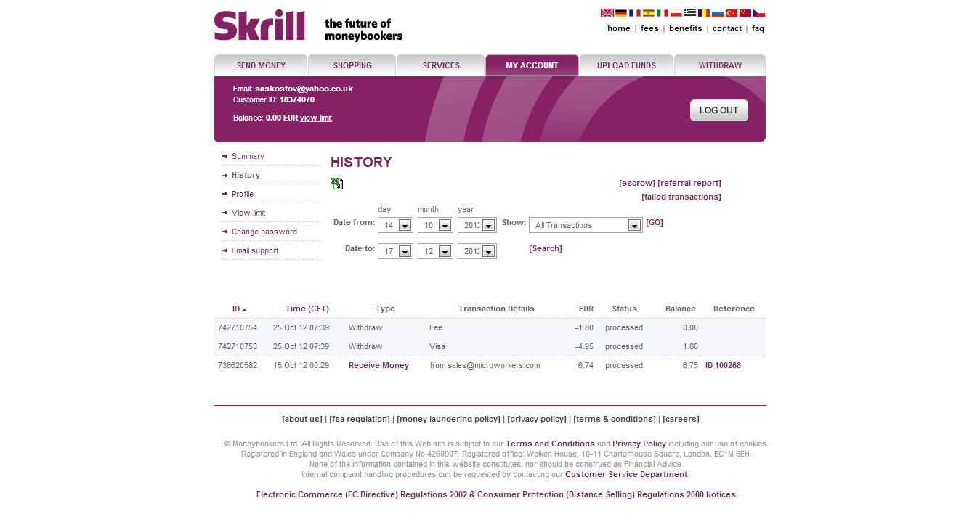Select transaction ID 742710753

click(x=238, y=347)
